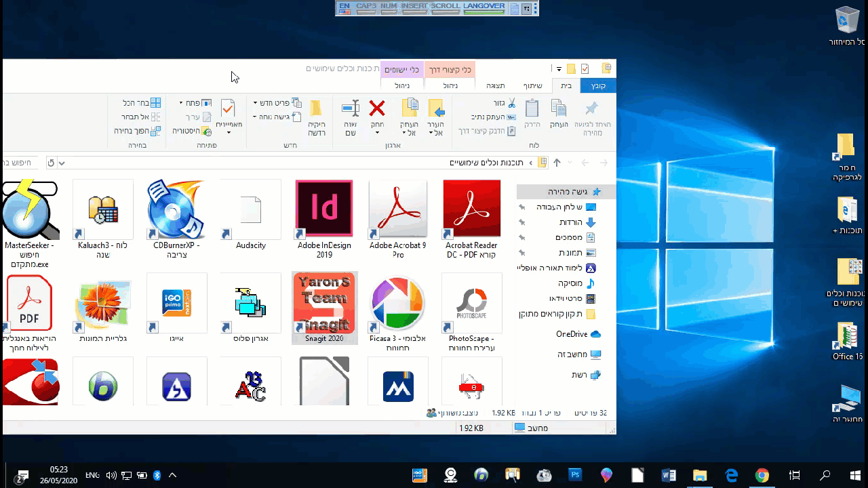The height and width of the screenshot is (488, 868).
Task: Click the Cut (גזור) scissors icon
Action: tap(512, 103)
